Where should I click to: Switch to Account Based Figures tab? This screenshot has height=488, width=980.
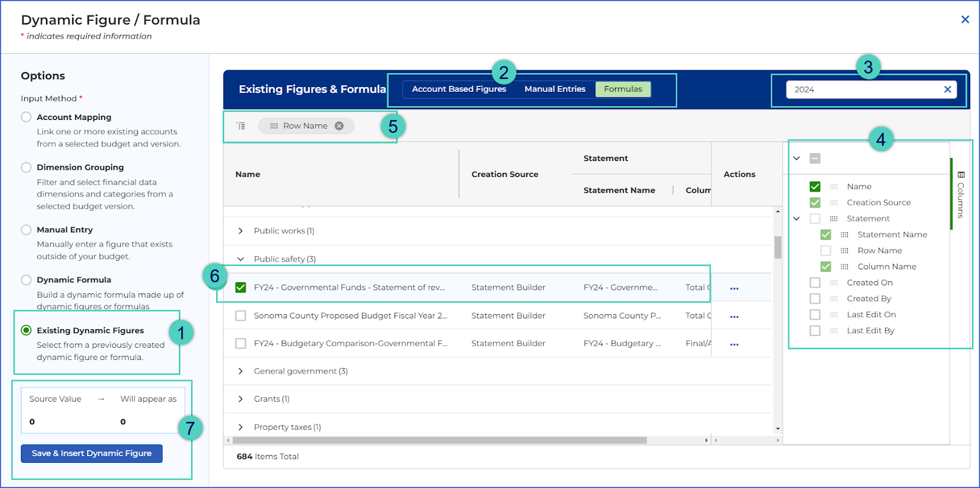click(x=459, y=89)
